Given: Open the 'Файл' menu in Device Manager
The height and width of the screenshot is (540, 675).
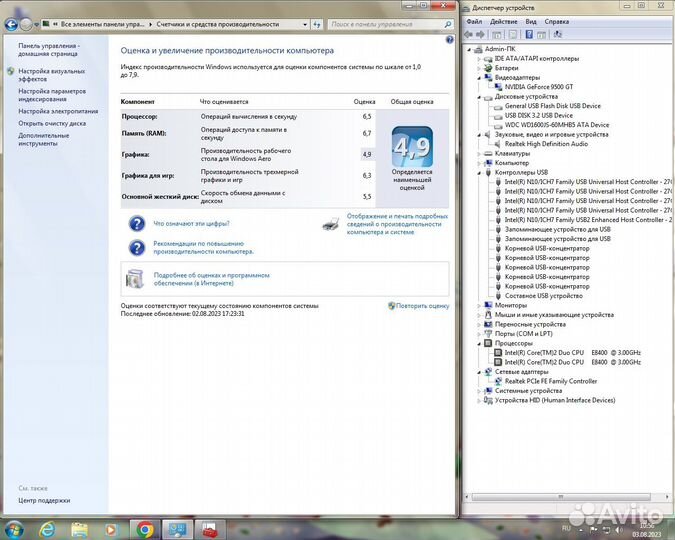Looking at the screenshot, I should pos(474,22).
